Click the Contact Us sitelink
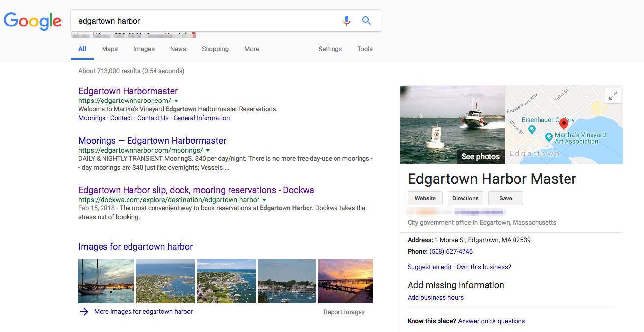The image size is (644, 332). [153, 118]
